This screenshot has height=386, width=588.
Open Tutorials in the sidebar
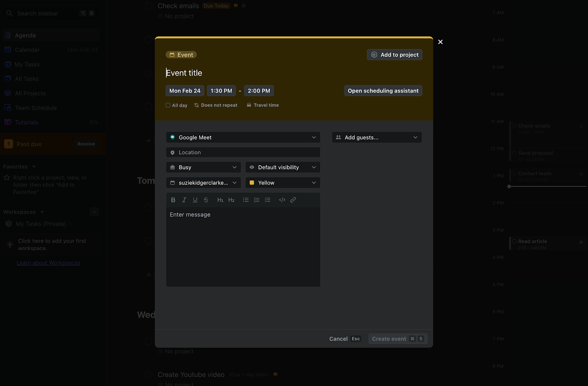[51, 122]
